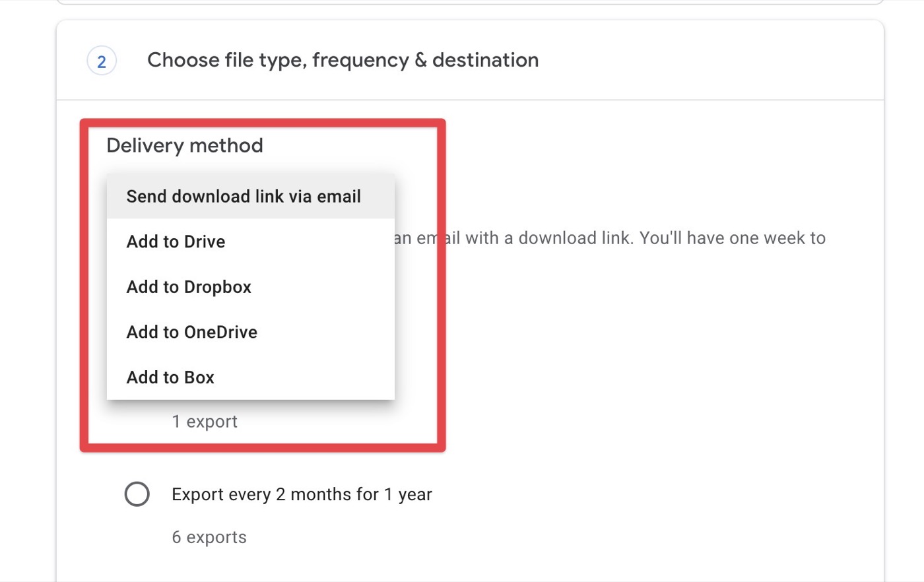Screen dimensions: 924x582
Task: Choose Add to Drive delivery method
Action: (x=176, y=242)
